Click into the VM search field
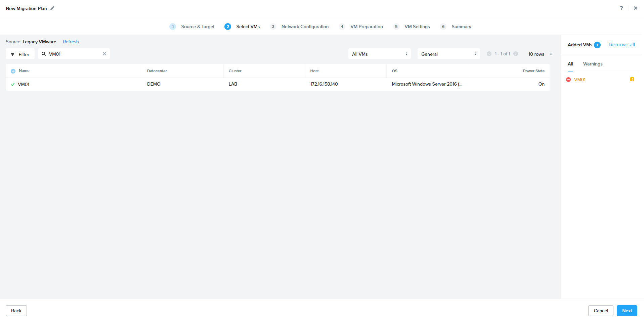This screenshot has width=644, height=318. [74, 54]
